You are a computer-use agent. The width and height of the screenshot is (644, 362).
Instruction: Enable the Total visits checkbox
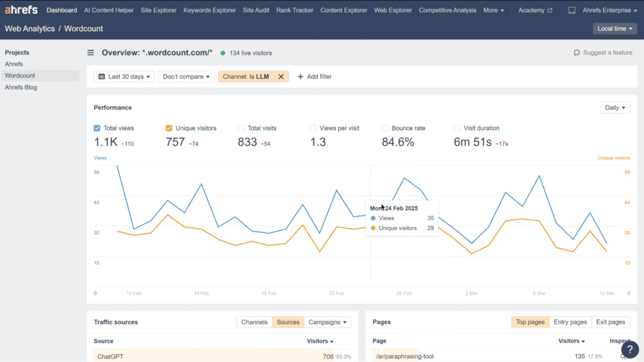click(x=241, y=128)
